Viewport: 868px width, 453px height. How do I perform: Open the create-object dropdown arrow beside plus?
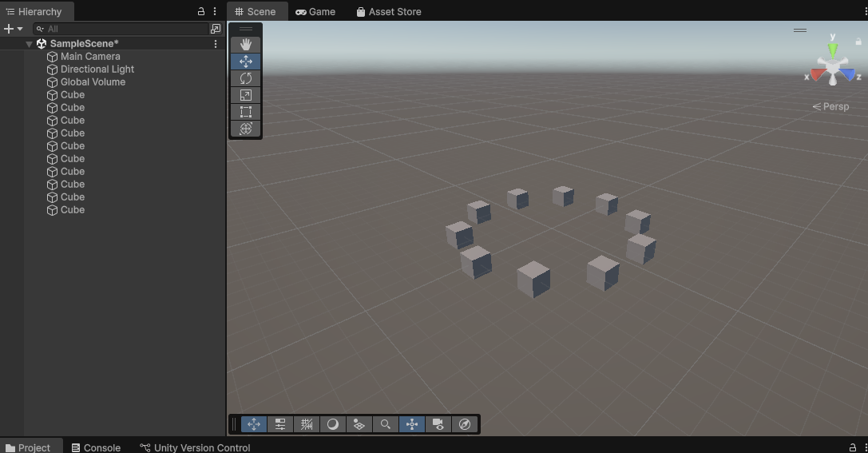(x=20, y=29)
